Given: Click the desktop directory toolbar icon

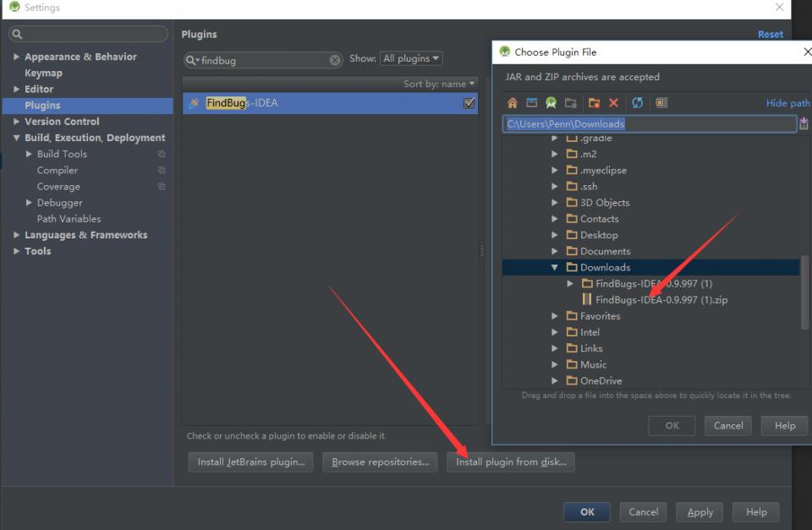Looking at the screenshot, I should tap(531, 102).
